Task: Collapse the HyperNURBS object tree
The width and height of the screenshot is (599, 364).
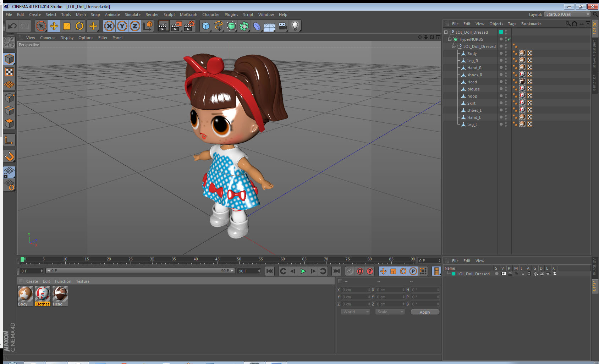Action: pyautogui.click(x=450, y=39)
